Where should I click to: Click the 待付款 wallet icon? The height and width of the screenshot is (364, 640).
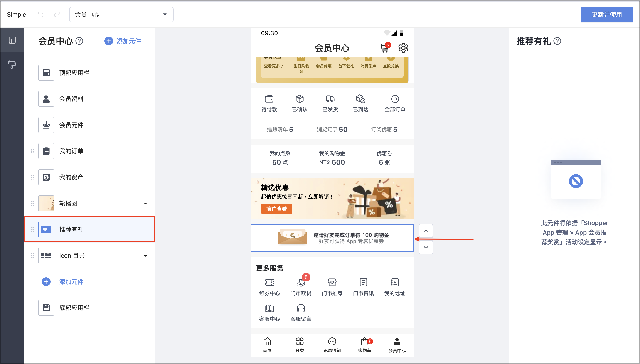click(269, 99)
